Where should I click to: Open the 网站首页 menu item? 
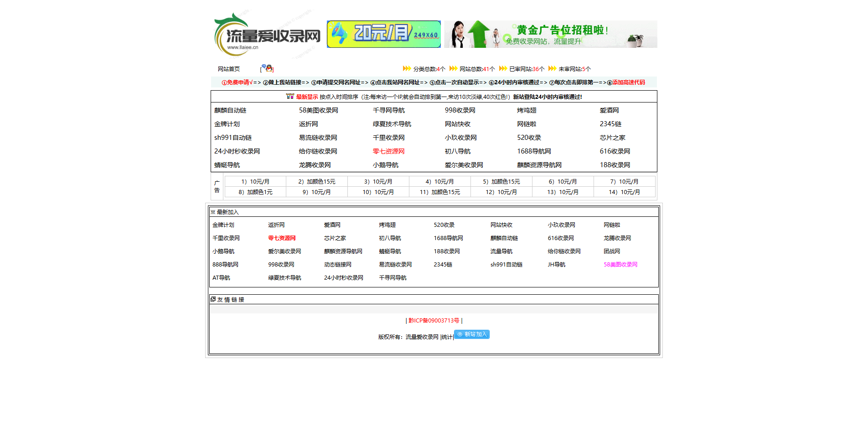coord(230,68)
